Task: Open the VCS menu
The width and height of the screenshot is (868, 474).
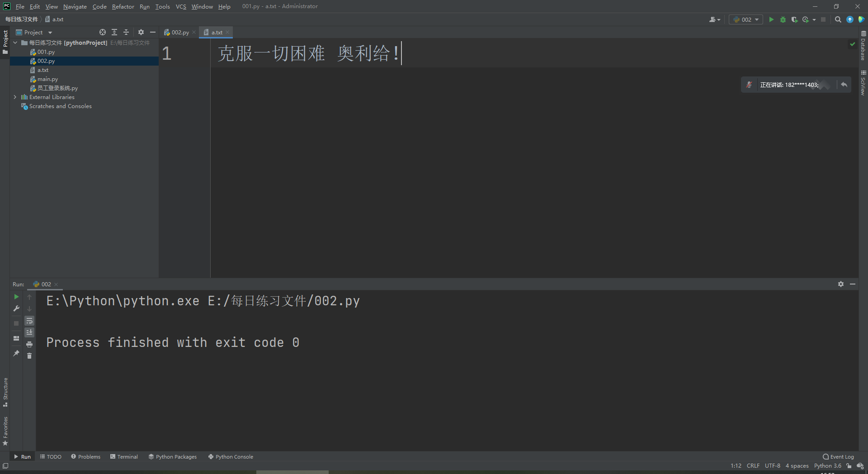Action: pos(181,6)
